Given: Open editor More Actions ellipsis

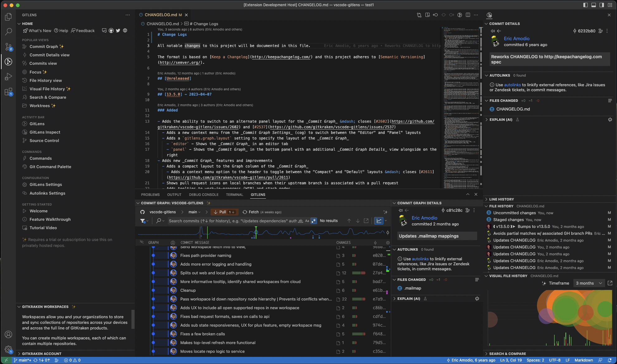Looking at the screenshot, I should click(x=476, y=15).
